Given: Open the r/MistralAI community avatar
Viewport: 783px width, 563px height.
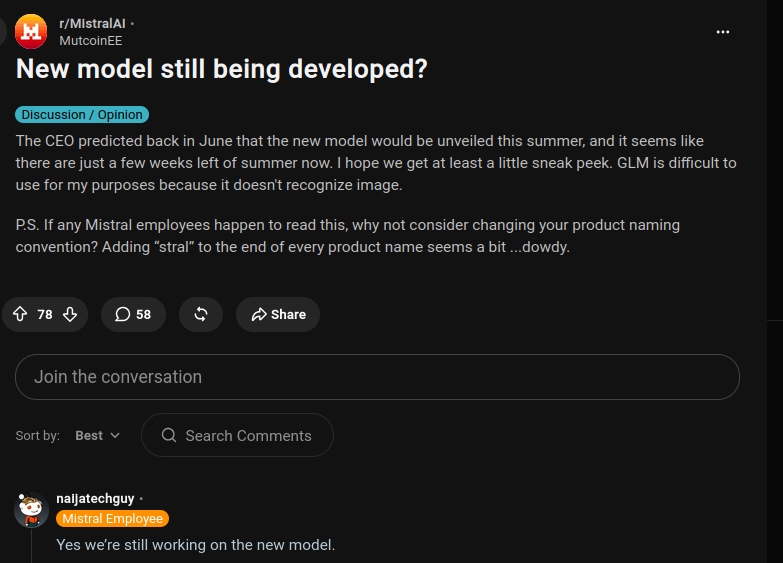Looking at the screenshot, I should click(31, 31).
